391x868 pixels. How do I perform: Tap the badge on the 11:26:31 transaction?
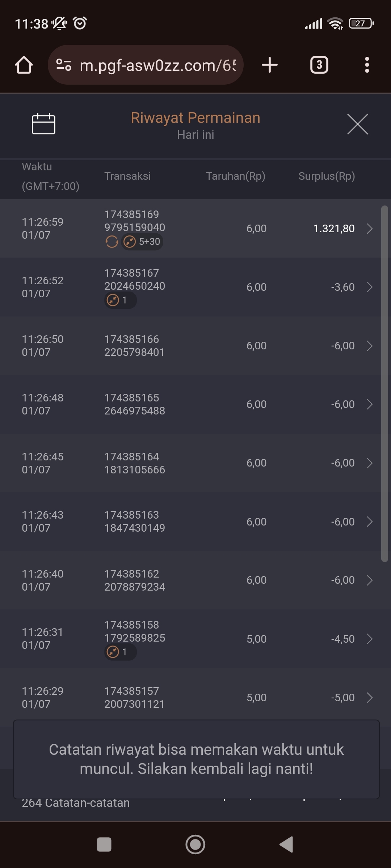pyautogui.click(x=120, y=652)
